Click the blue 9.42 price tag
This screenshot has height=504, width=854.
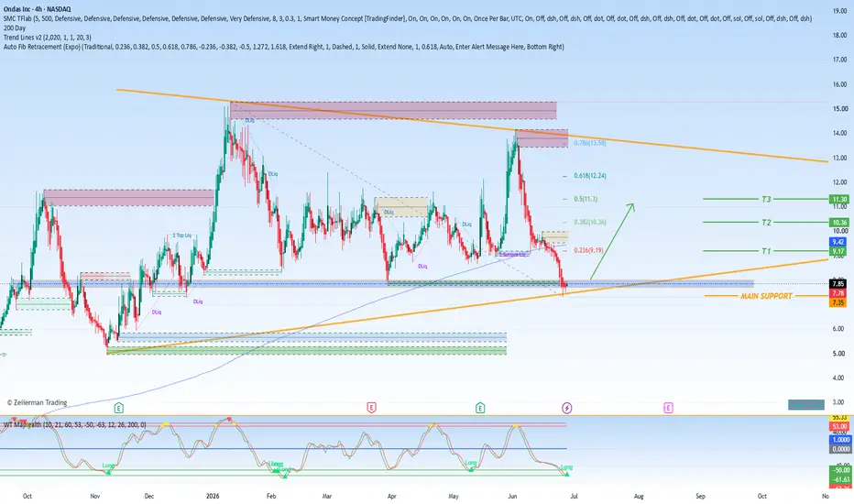[x=838, y=242]
